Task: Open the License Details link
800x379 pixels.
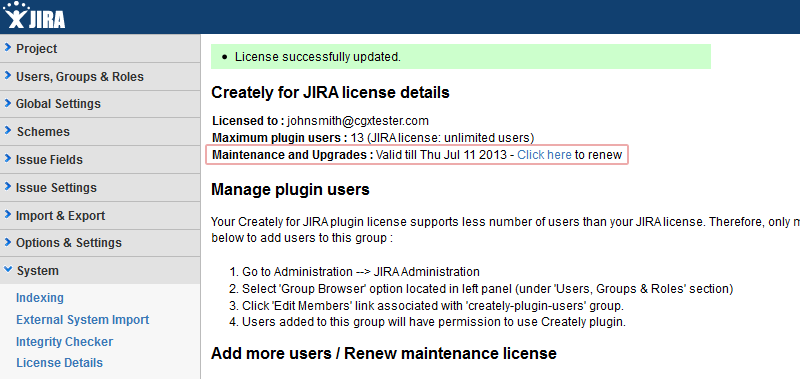Action: tap(59, 363)
